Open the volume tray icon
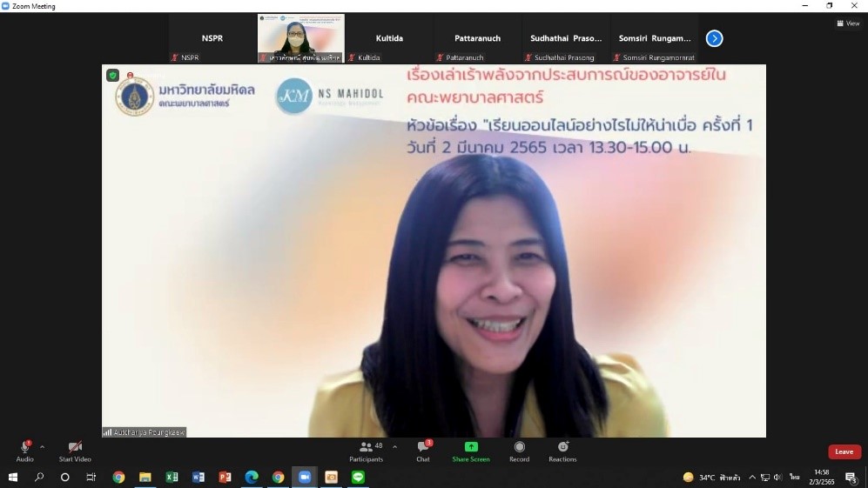The height and width of the screenshot is (488, 868). coord(777,478)
